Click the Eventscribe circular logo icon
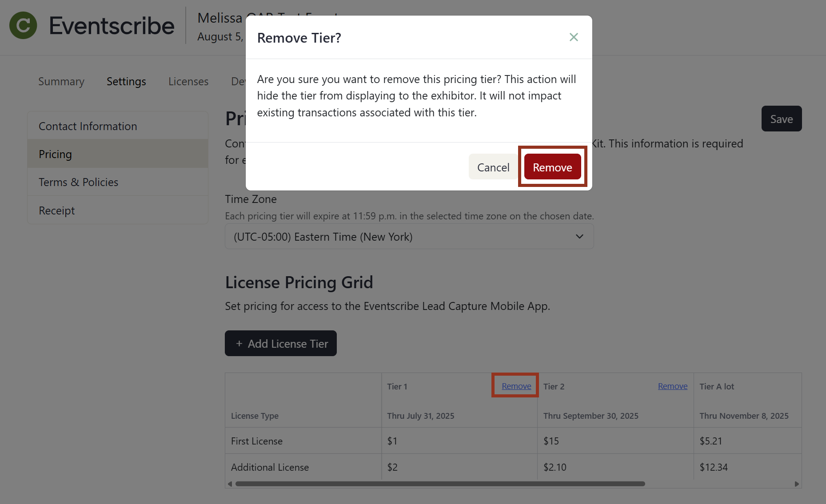Image resolution: width=826 pixels, height=504 pixels. tap(23, 25)
